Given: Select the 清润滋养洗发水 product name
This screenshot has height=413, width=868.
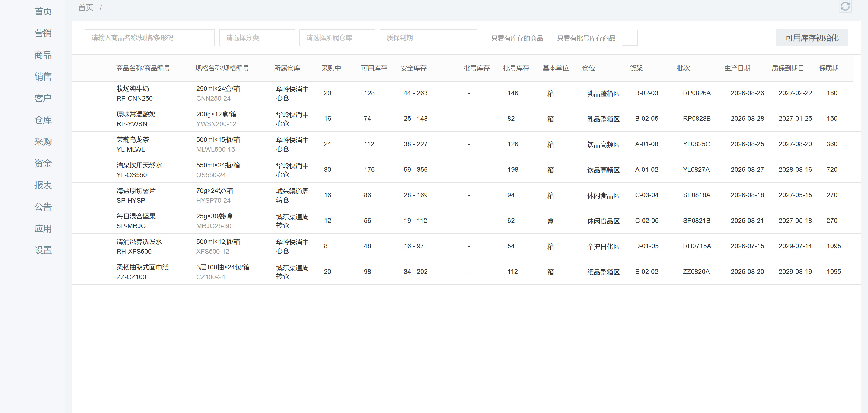Looking at the screenshot, I should (139, 242).
